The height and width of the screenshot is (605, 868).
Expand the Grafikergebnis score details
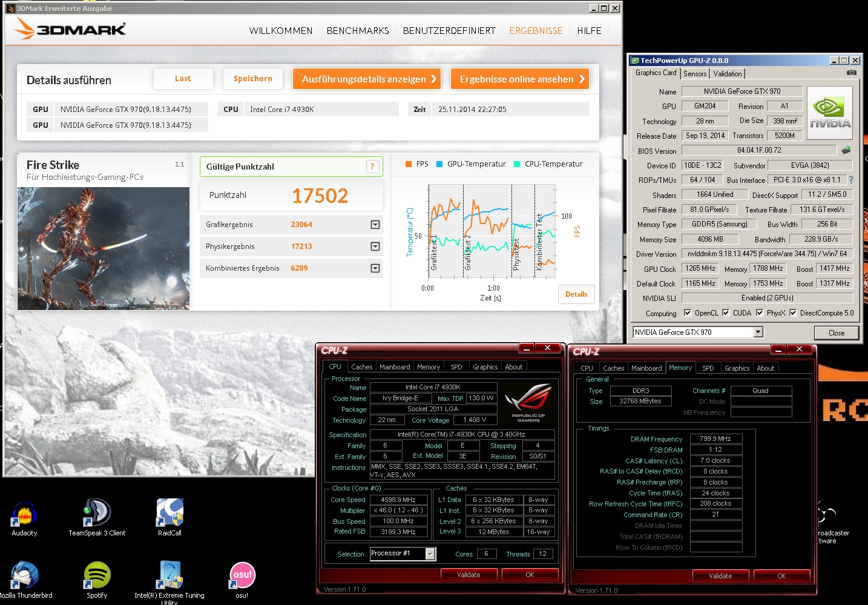pyautogui.click(x=375, y=225)
